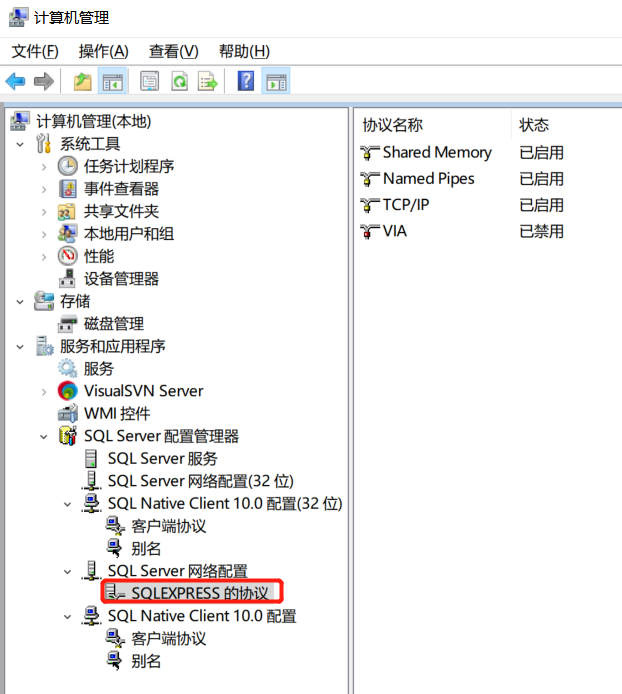The image size is (622, 694).
Task: Click the 磁盘管理 icon
Action: 68,324
